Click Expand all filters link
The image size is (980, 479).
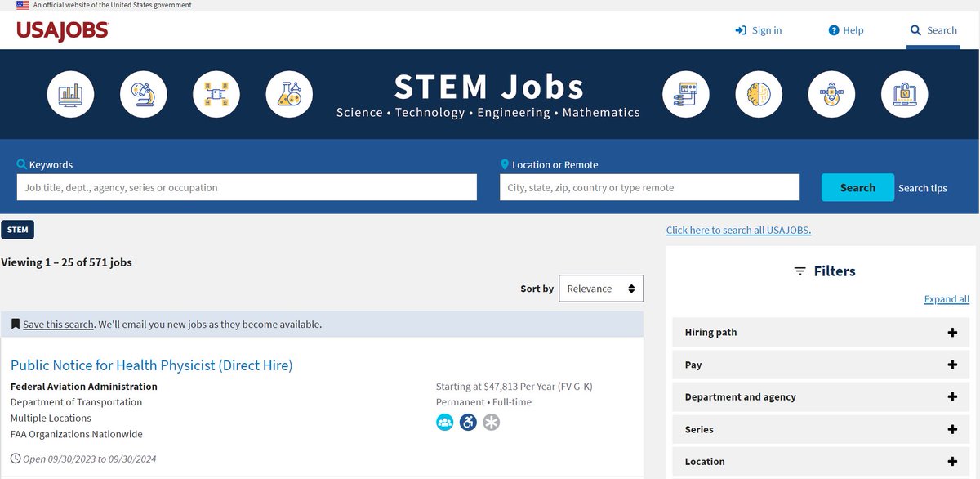click(x=947, y=299)
